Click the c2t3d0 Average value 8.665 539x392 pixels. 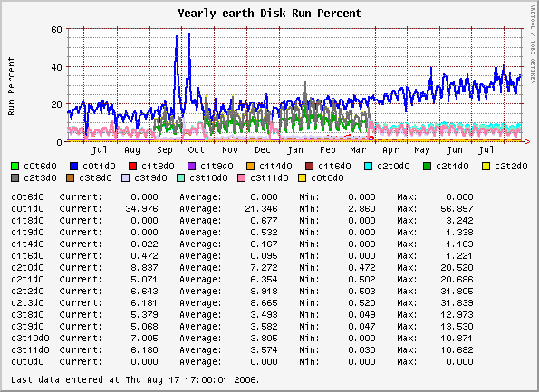pos(264,302)
